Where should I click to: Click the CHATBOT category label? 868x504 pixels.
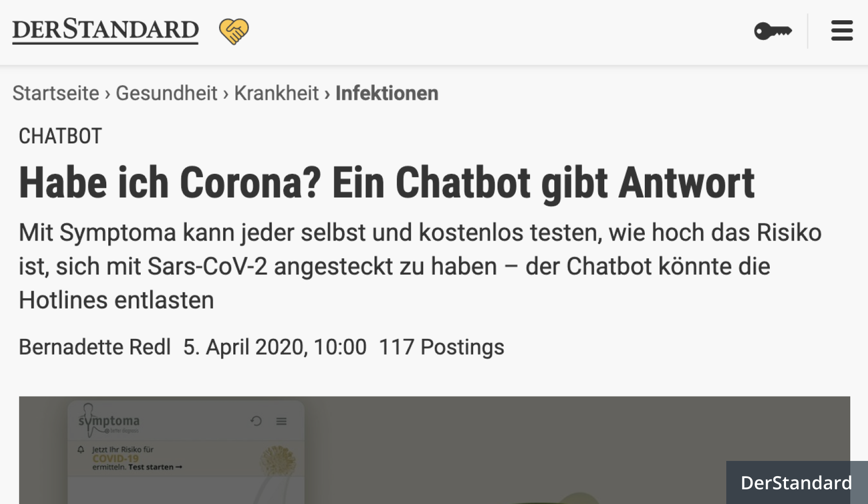click(x=60, y=136)
